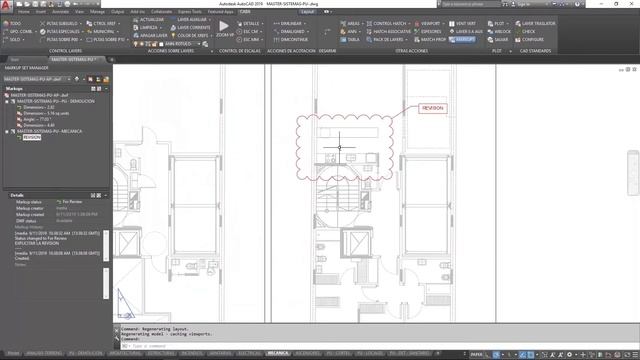The height and width of the screenshot is (360, 640).
Task: Click the lightbulb layer on/off icon
Action: (136, 44)
